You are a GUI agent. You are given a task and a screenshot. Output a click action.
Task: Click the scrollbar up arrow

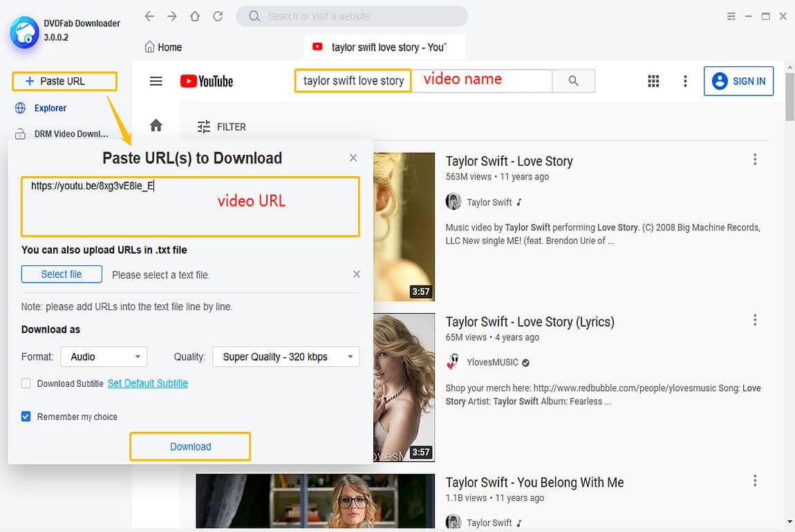pyautogui.click(x=789, y=66)
